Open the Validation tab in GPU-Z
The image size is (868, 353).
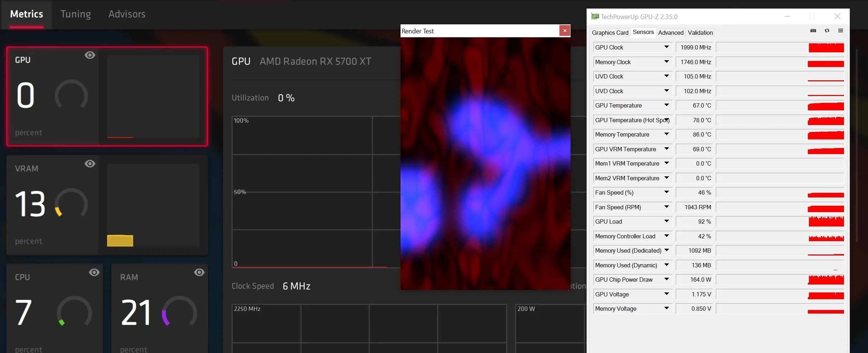point(700,33)
